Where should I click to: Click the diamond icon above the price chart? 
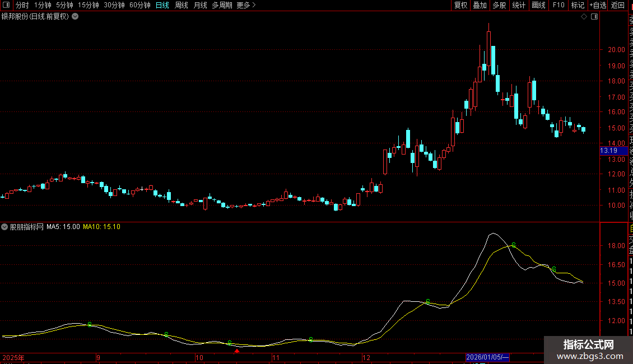click(x=584, y=17)
